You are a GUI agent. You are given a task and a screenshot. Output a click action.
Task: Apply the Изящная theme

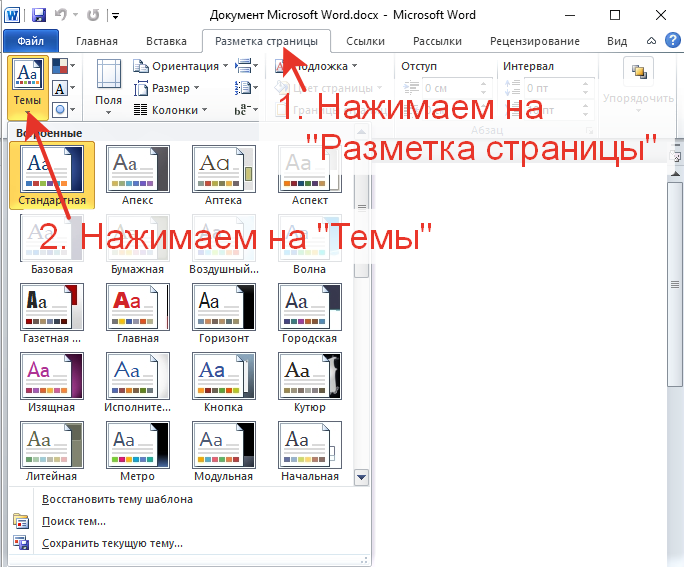click(x=52, y=382)
